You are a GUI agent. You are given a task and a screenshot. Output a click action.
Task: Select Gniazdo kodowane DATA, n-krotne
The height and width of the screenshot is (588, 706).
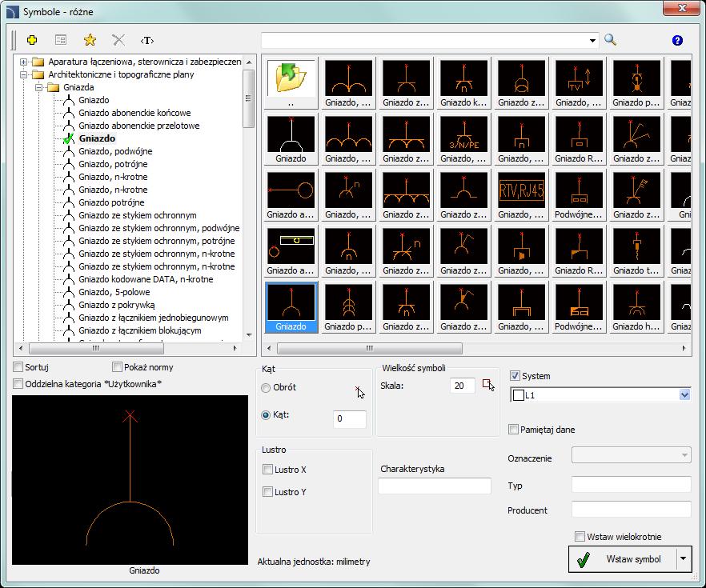(146, 279)
